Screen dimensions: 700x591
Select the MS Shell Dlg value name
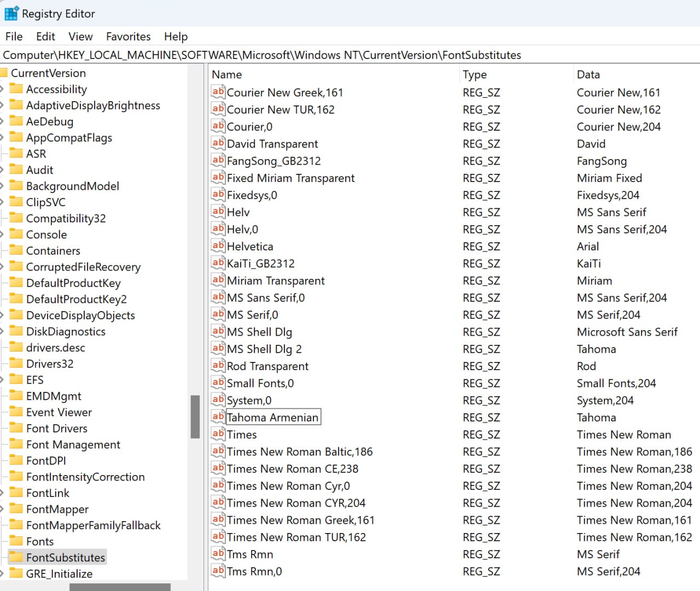tap(260, 331)
